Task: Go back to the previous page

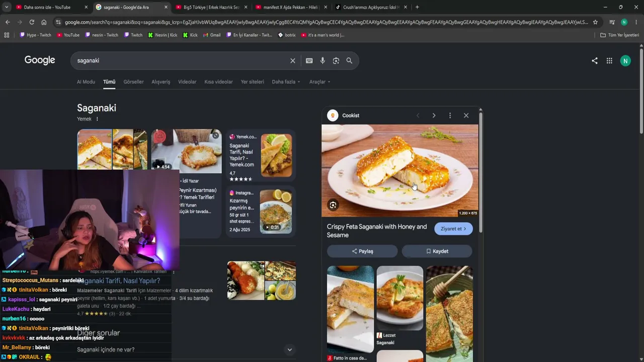Action: pos(8,22)
